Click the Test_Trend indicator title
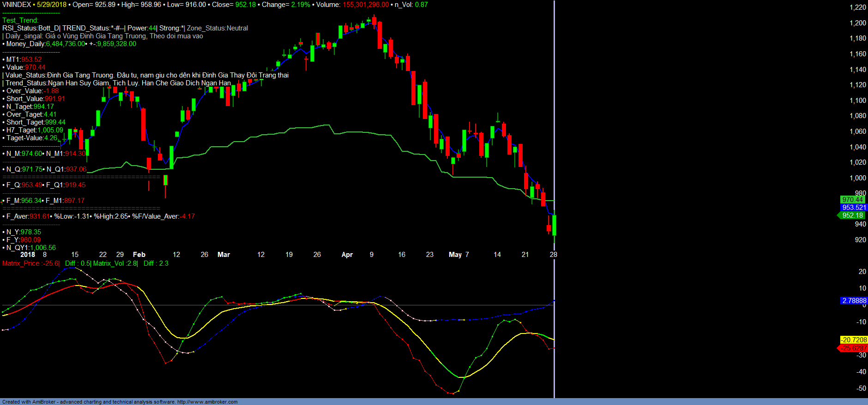This screenshot has height=405, width=868. coord(20,20)
